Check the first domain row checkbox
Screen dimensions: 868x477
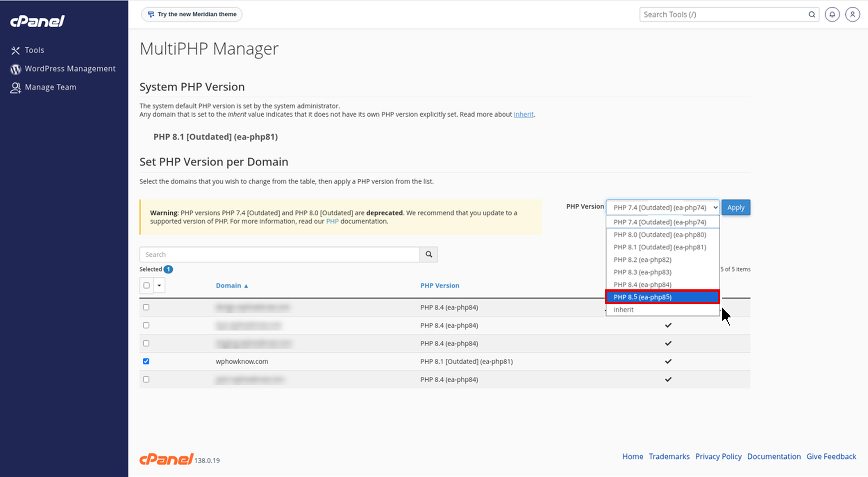click(x=146, y=307)
